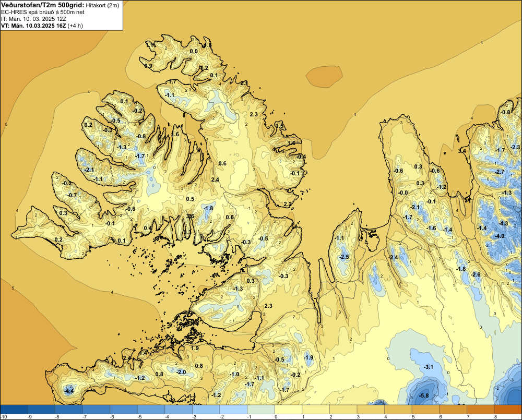The width and height of the screenshot is (522, 420).
Task: Click the '-5.8' temperature value
Action: pyautogui.click(x=424, y=395)
